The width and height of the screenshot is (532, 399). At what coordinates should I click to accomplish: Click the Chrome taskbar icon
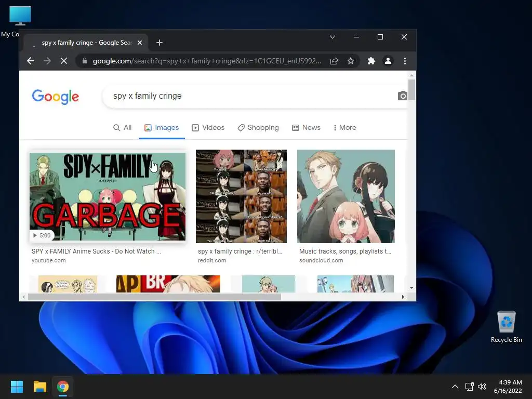click(x=62, y=387)
